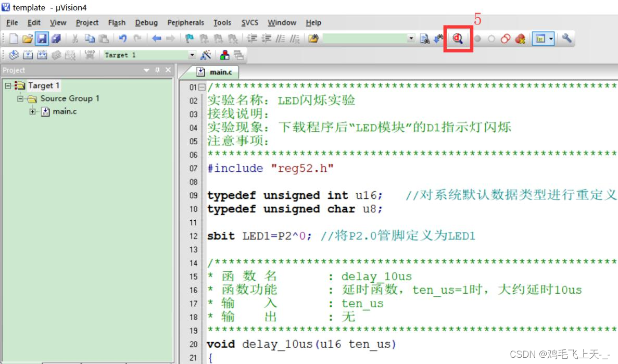Open the File menu
This screenshot has width=618, height=364.
[12, 22]
